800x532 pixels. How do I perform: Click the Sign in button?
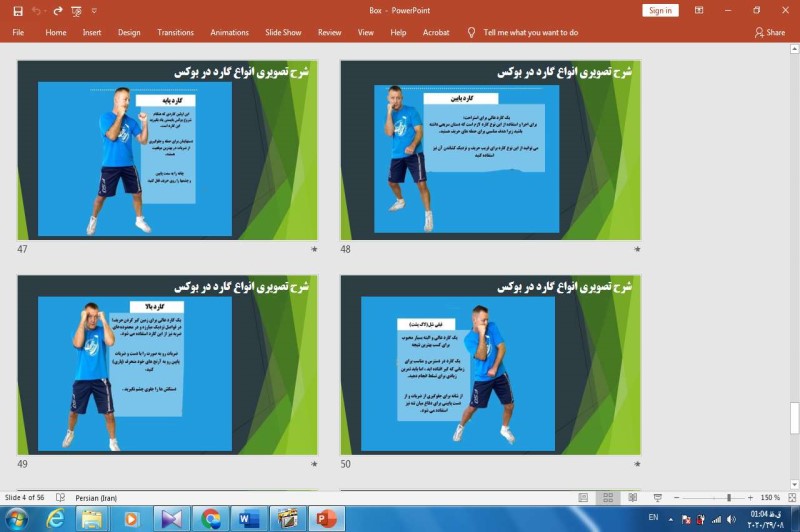click(x=660, y=10)
